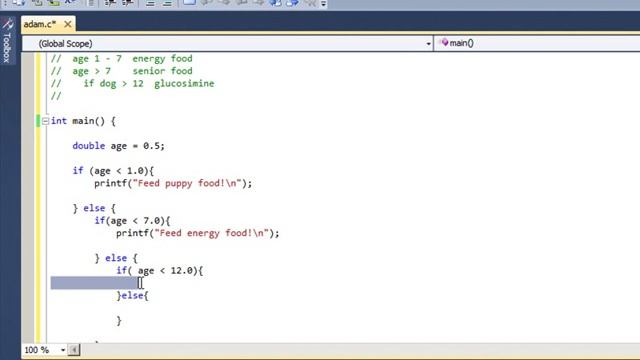Collapse the int main() outline block
The image size is (640, 360).
click(45, 121)
